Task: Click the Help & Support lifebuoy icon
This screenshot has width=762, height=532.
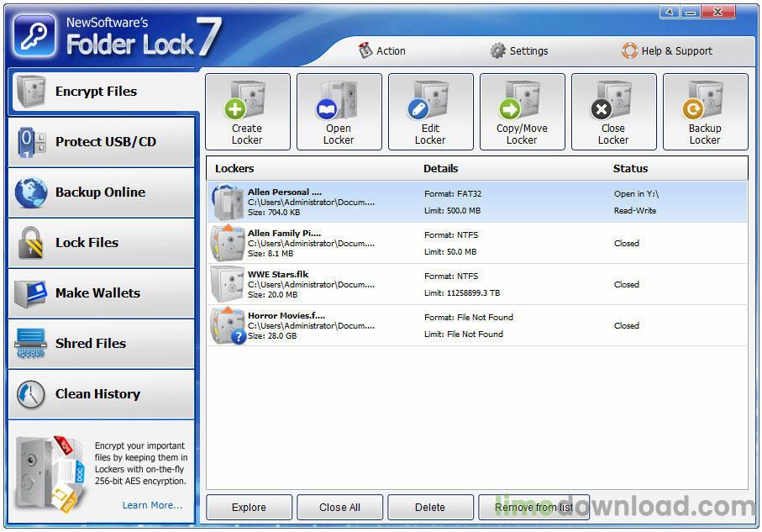Action: pyautogui.click(x=630, y=50)
